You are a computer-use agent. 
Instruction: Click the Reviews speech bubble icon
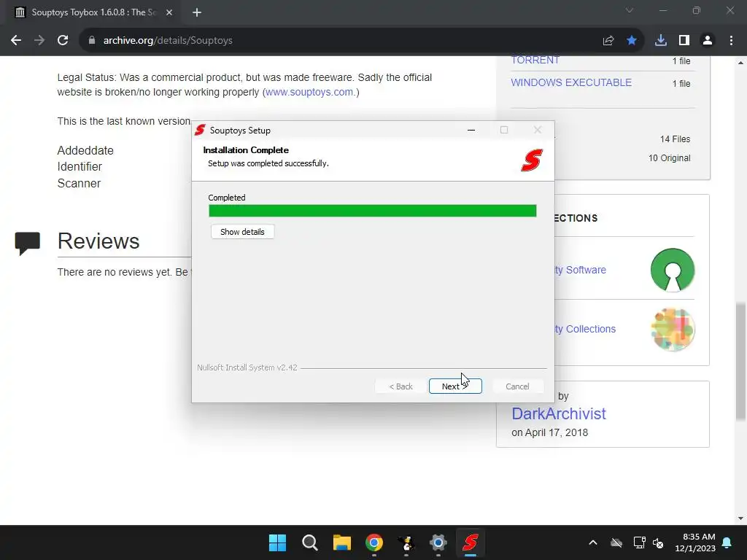click(x=27, y=244)
